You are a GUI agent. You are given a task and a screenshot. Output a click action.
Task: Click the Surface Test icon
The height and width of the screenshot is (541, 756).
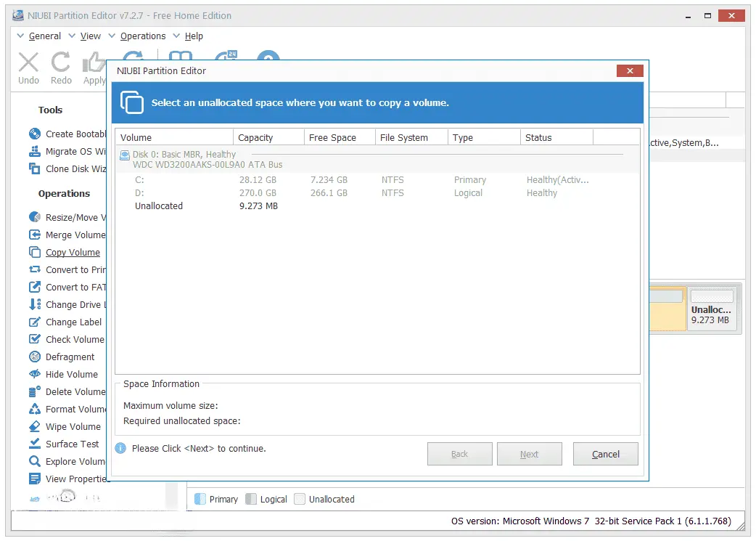(x=35, y=444)
